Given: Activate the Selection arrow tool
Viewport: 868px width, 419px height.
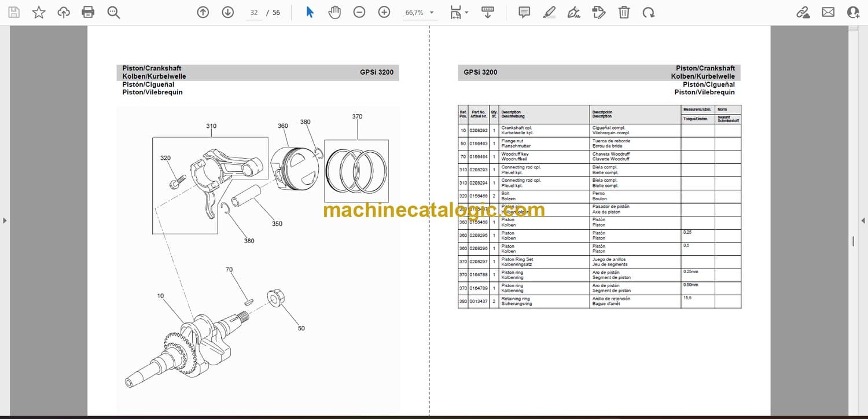Looking at the screenshot, I should click(310, 12).
